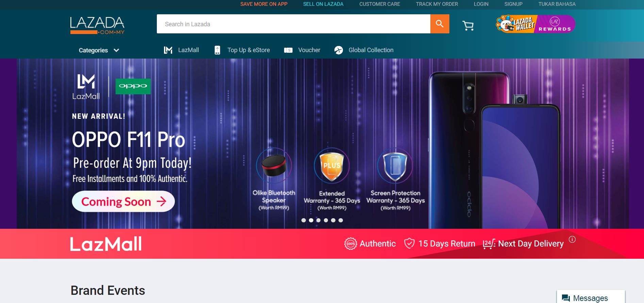This screenshot has height=303, width=644.
Task: Click the green OPPO logo in banner
Action: pos(133,86)
